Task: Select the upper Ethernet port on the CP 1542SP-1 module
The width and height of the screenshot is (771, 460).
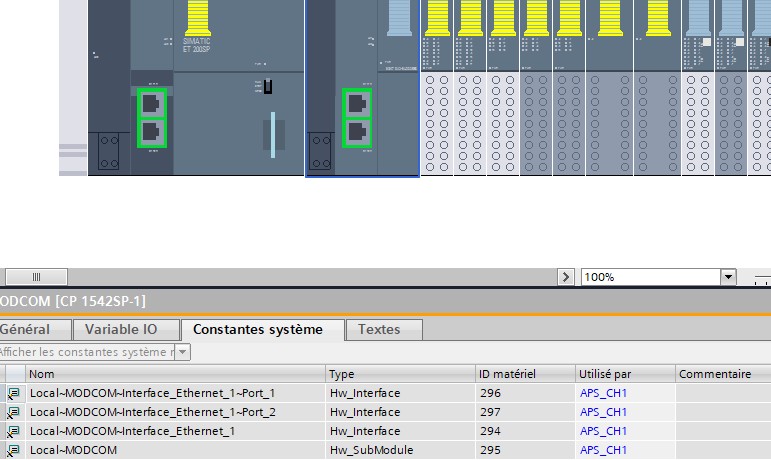Action: coord(357,103)
